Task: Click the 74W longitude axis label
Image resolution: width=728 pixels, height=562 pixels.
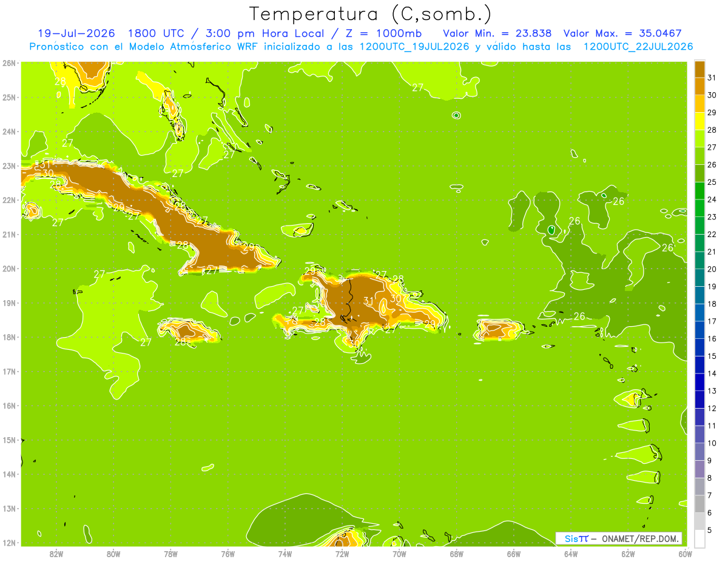Action: (x=285, y=554)
